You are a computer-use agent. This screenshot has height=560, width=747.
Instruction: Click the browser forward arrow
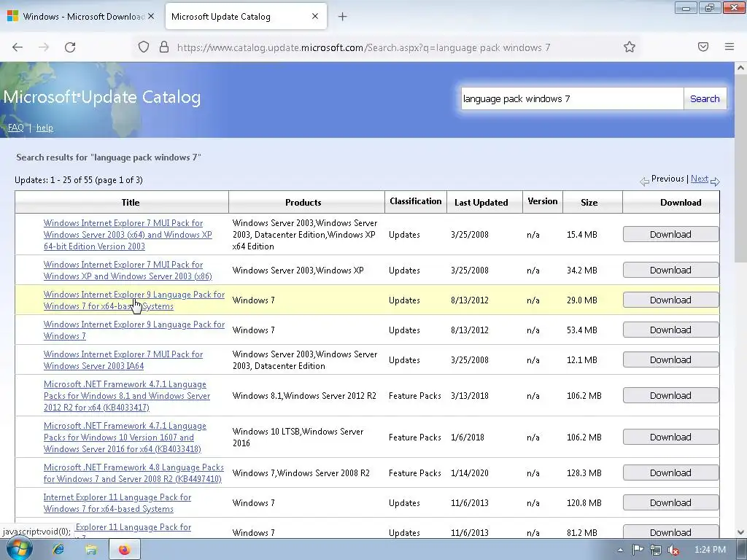click(44, 47)
